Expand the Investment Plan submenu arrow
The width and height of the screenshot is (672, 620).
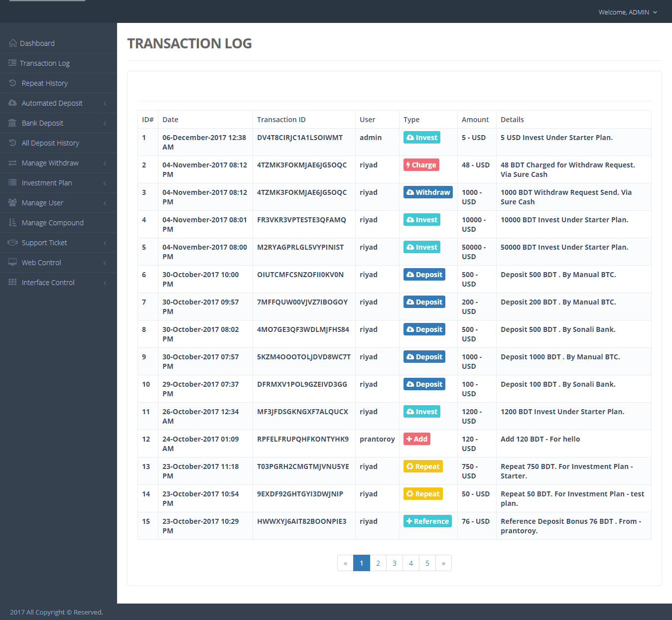point(105,183)
